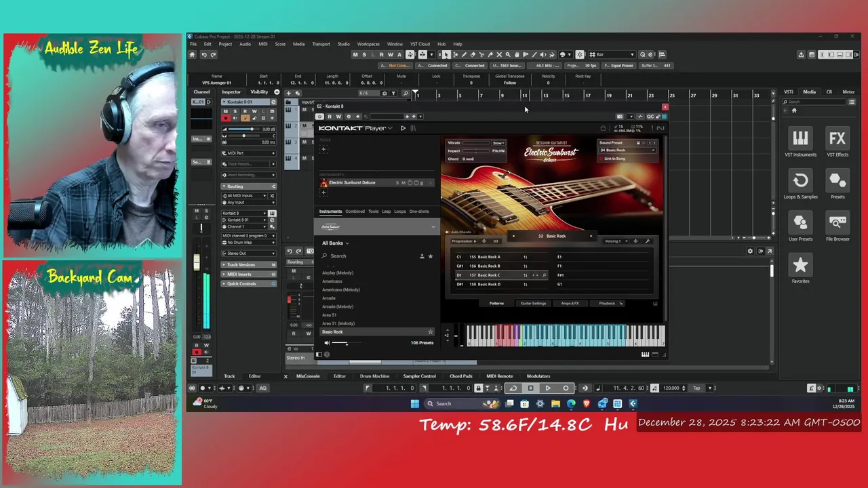The image size is (868, 488).
Task: Toggle the cycle loop button in transport
Action: coord(513,388)
